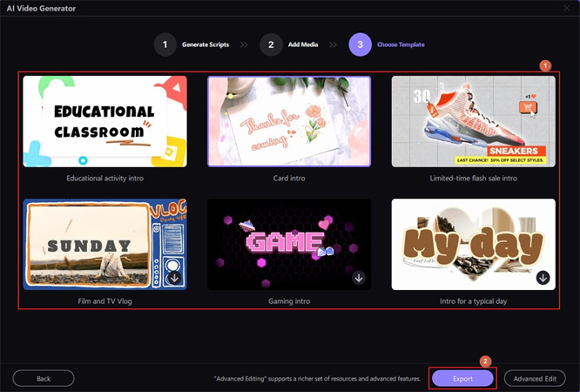Download the Film and TV Vlog template
Image resolution: width=580 pixels, height=392 pixels.
[x=173, y=278]
